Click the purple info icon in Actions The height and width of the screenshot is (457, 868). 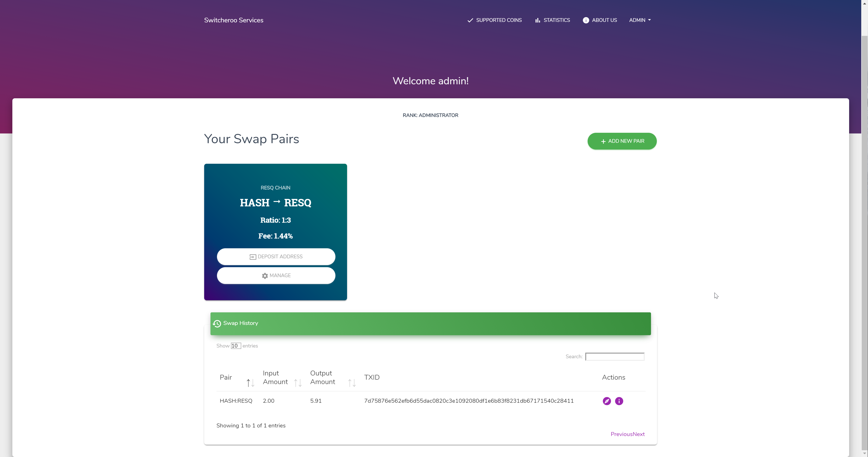coord(619,401)
